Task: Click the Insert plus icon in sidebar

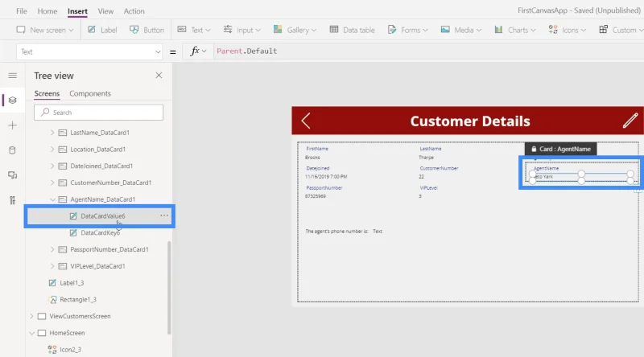Action: point(12,125)
